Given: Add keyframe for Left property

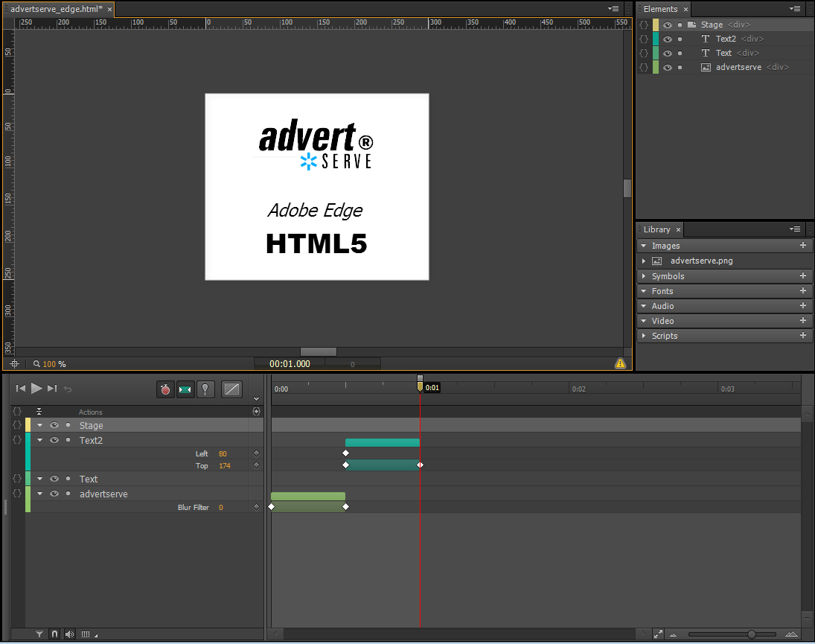Looking at the screenshot, I should (x=256, y=453).
